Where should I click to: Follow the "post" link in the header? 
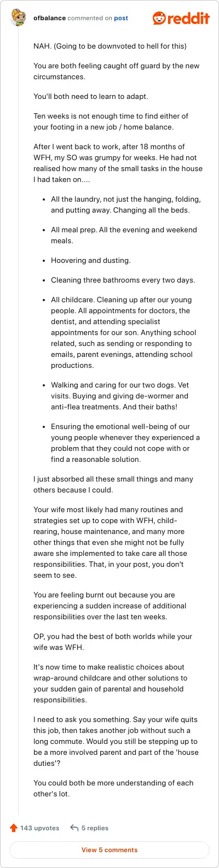point(121,18)
